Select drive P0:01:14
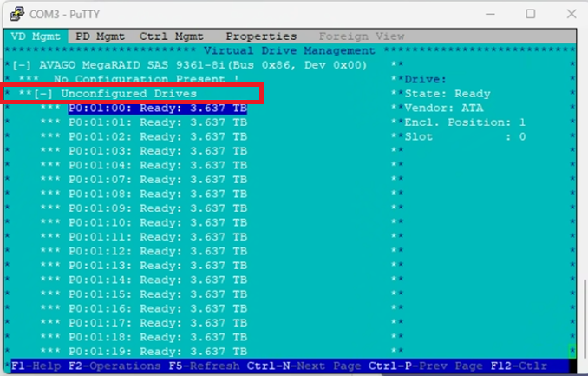 point(158,280)
